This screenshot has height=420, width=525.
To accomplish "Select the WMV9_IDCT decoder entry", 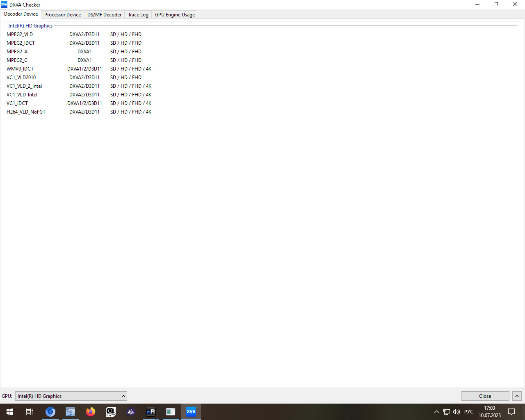I will 20,69.
